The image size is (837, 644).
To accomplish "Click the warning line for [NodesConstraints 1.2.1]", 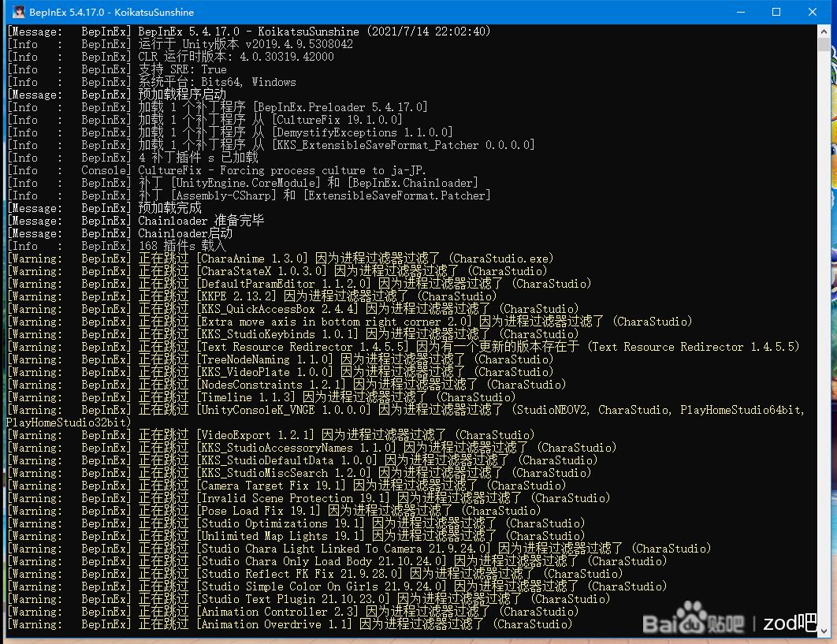I will [287, 385].
